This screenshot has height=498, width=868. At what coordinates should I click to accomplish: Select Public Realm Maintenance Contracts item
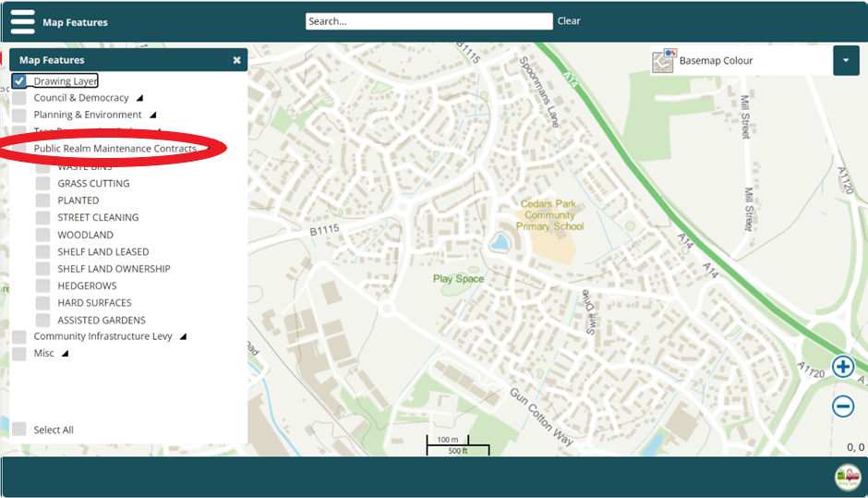pos(115,149)
